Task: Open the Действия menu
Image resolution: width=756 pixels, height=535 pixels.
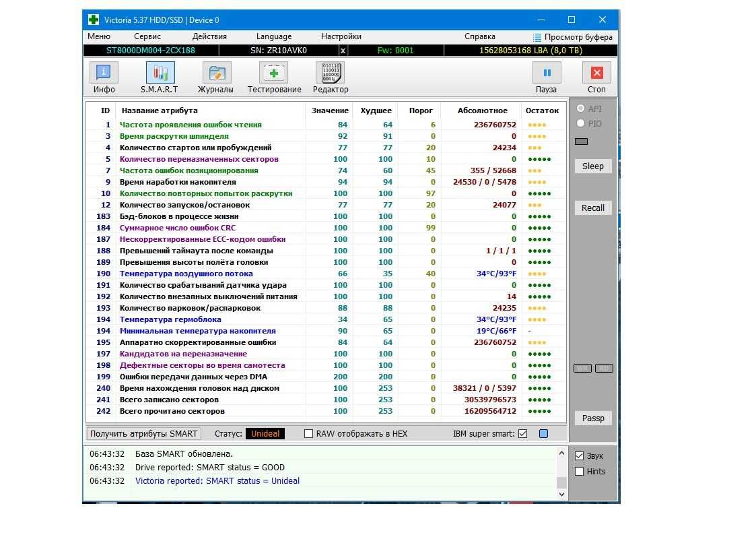Action: pos(209,36)
